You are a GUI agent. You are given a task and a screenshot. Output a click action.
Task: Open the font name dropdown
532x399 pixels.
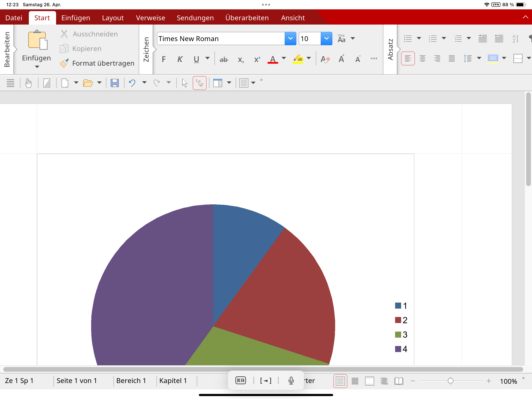pyautogui.click(x=290, y=39)
